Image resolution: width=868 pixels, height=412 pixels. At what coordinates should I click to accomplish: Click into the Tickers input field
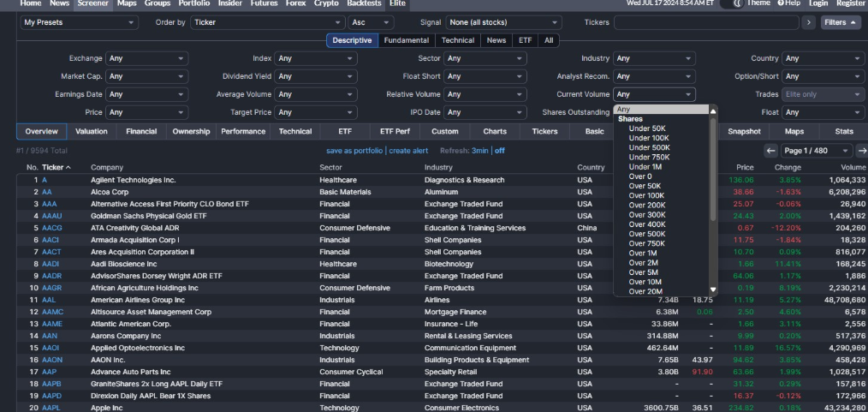tap(705, 22)
